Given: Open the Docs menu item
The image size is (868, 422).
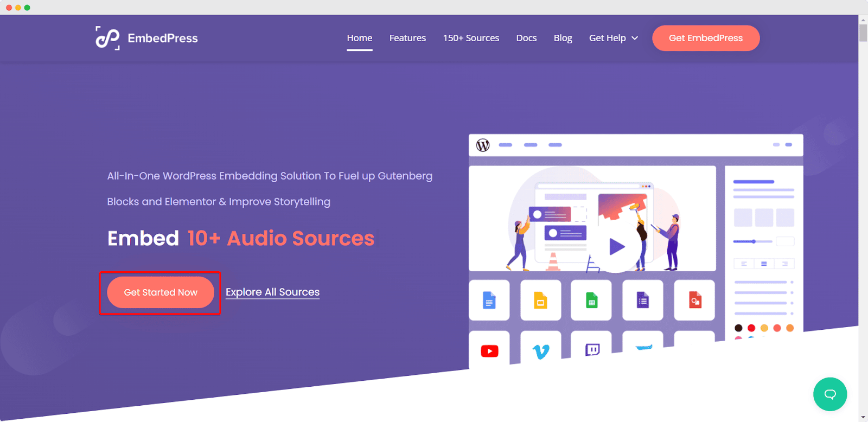Looking at the screenshot, I should click(526, 38).
